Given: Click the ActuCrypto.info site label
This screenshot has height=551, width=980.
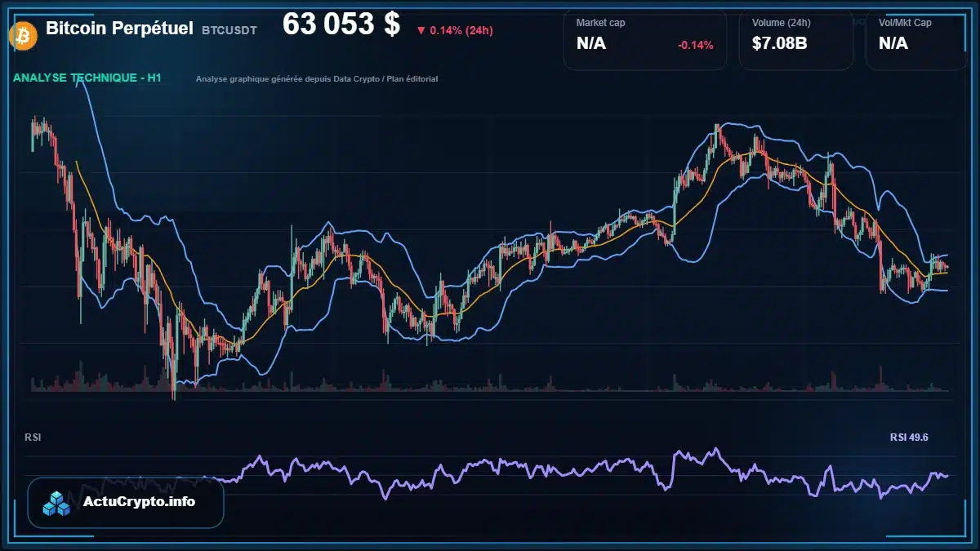Looking at the screenshot, I should click(139, 502).
